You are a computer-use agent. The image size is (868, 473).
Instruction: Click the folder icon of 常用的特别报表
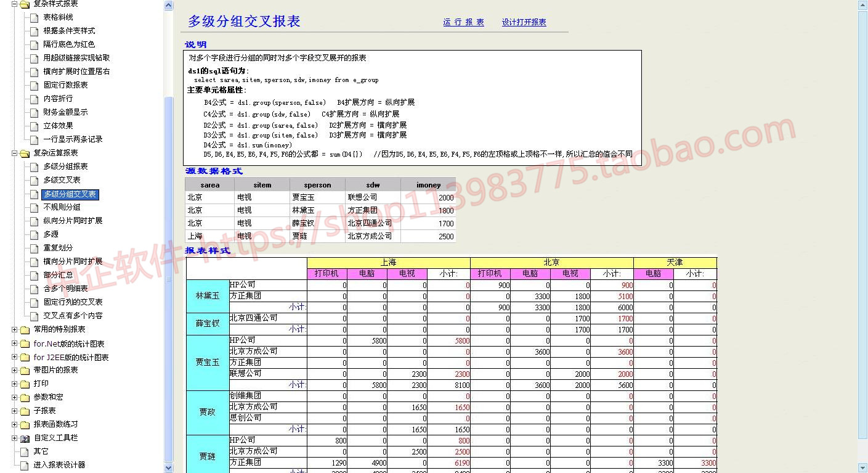[x=25, y=329]
